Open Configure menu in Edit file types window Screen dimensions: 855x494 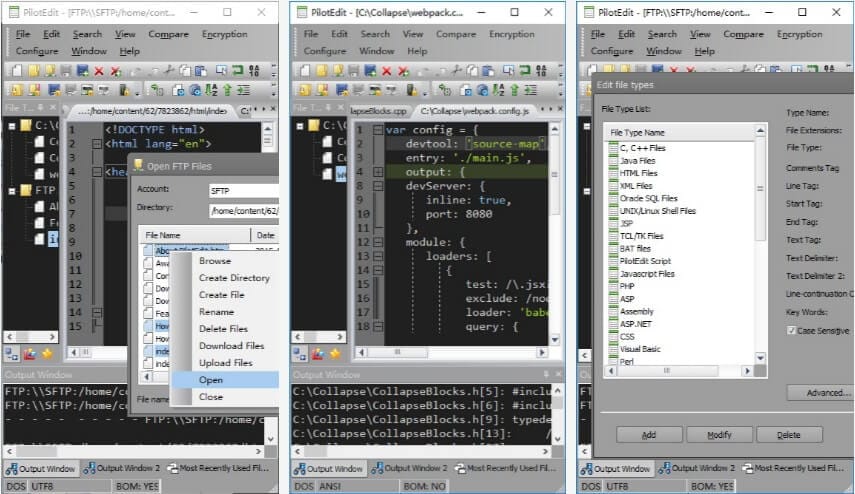tap(611, 51)
